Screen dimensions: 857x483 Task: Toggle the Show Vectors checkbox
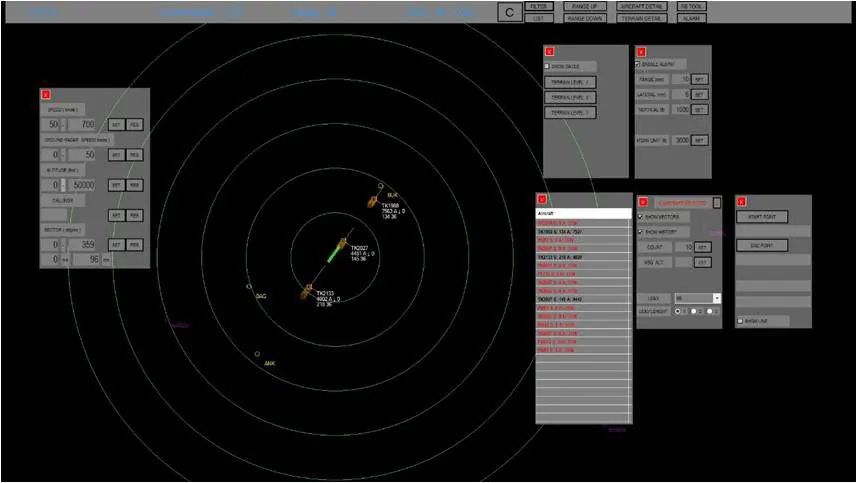tap(640, 217)
